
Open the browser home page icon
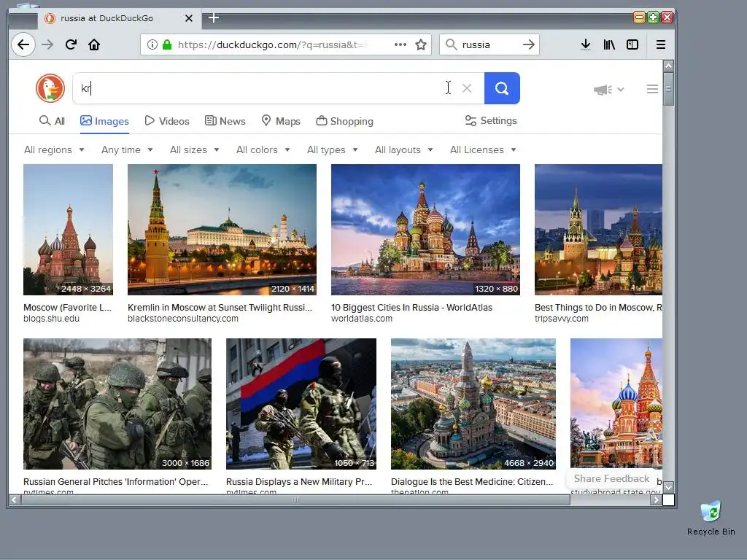pos(94,44)
